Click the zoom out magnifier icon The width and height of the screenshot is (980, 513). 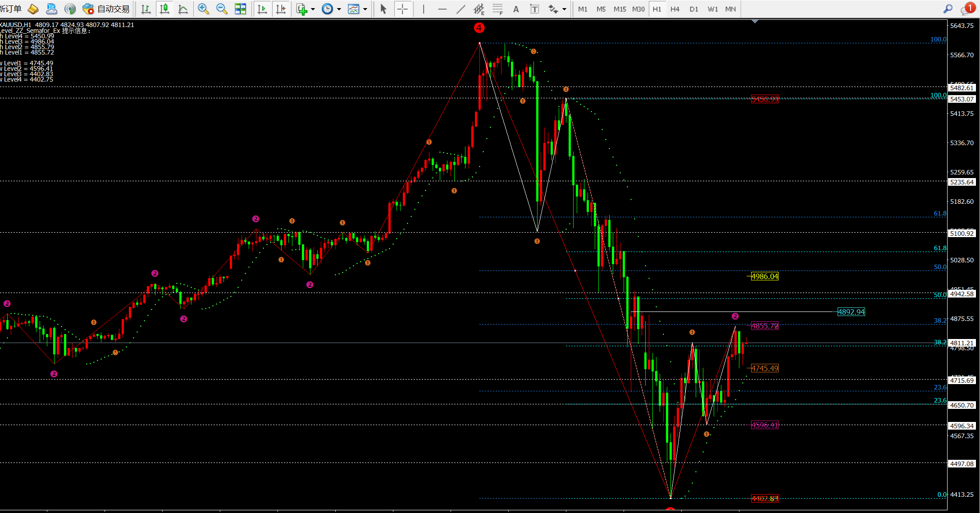(x=221, y=9)
